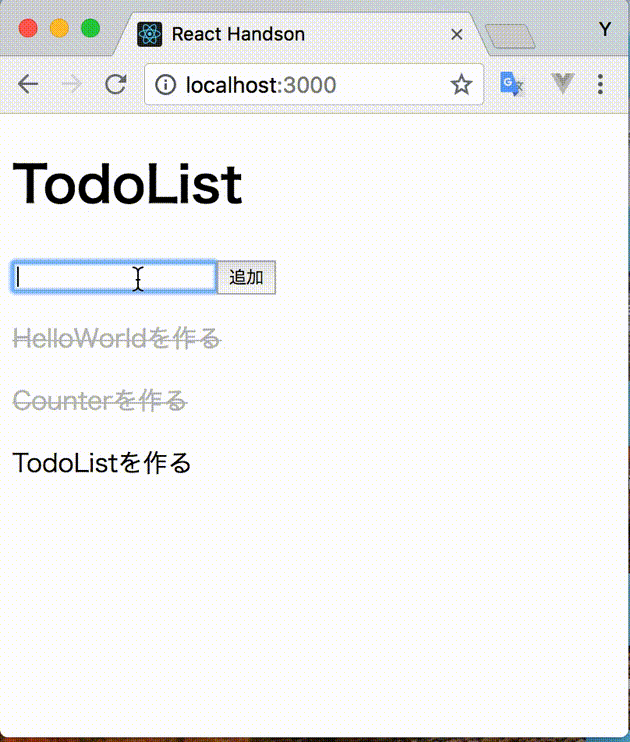This screenshot has height=742, width=630.
Task: Maximize the window with the green button
Action: coord(90,28)
